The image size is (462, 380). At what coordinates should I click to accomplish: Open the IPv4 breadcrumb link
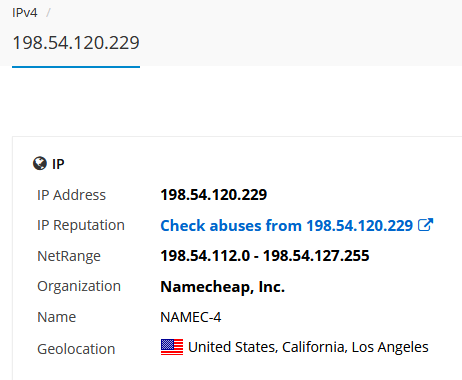point(25,13)
